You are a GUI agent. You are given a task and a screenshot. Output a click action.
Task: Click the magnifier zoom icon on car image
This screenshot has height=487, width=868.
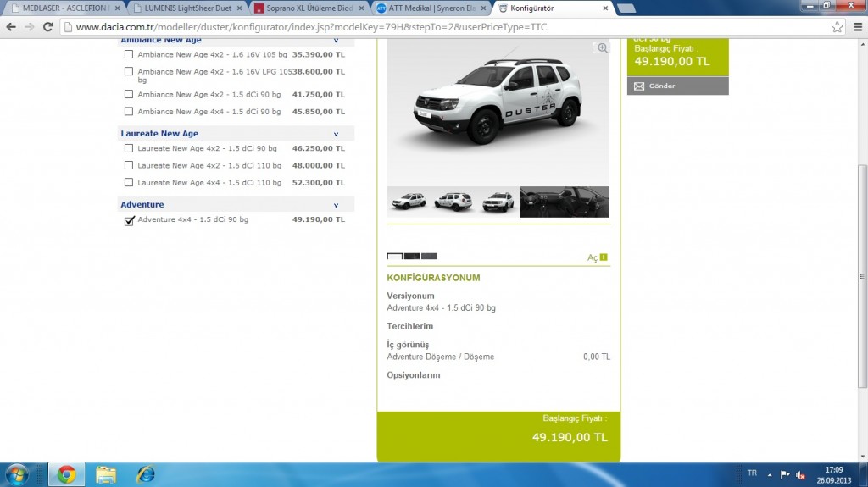coord(603,48)
